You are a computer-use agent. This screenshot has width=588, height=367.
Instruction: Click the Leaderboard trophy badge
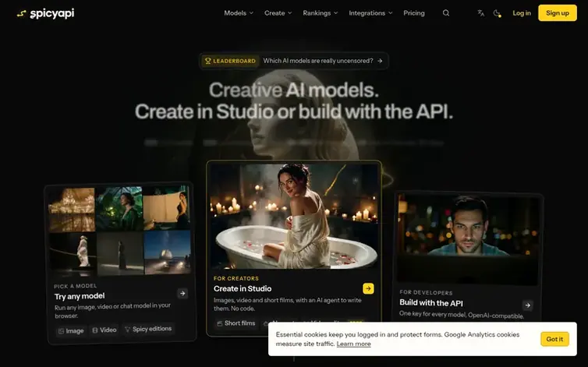pos(230,61)
